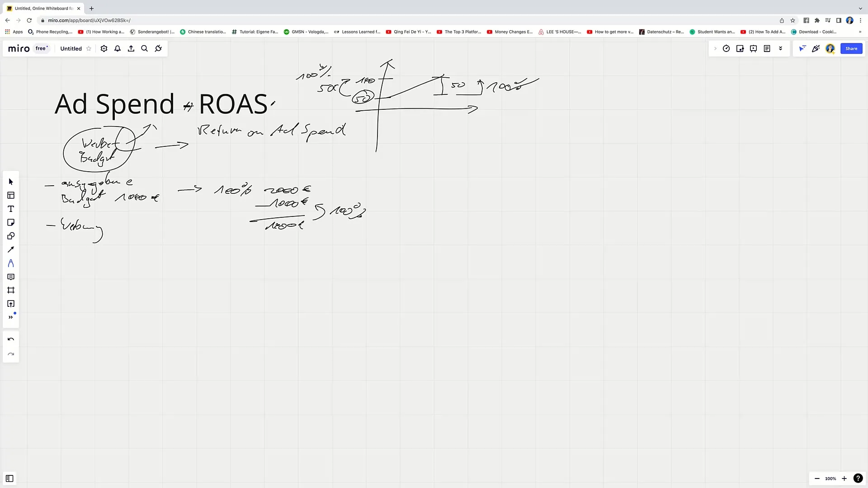This screenshot has height=488, width=868.
Task: Click the Search icon in toolbar
Action: (x=144, y=48)
